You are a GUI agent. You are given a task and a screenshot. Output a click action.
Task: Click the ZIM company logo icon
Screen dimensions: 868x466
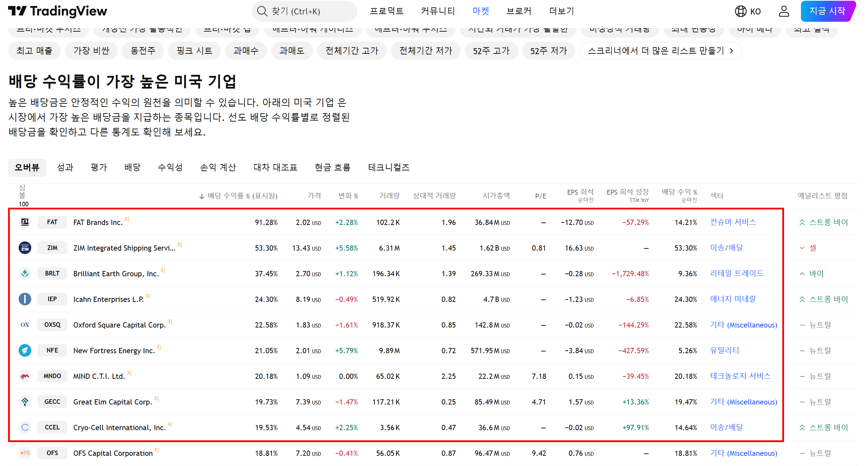25,248
